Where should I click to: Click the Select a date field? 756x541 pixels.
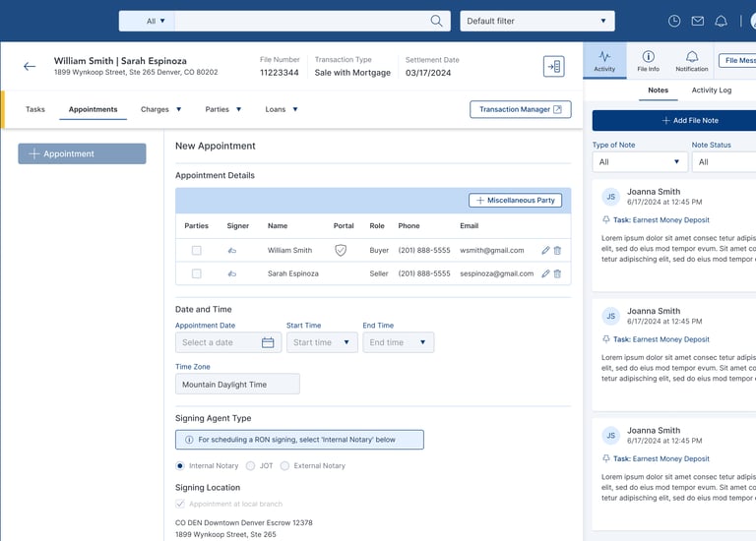(228, 342)
